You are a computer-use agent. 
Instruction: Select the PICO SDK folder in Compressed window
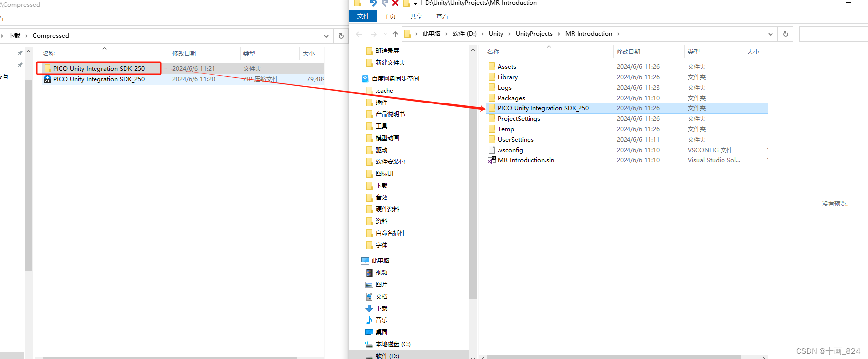pos(99,68)
